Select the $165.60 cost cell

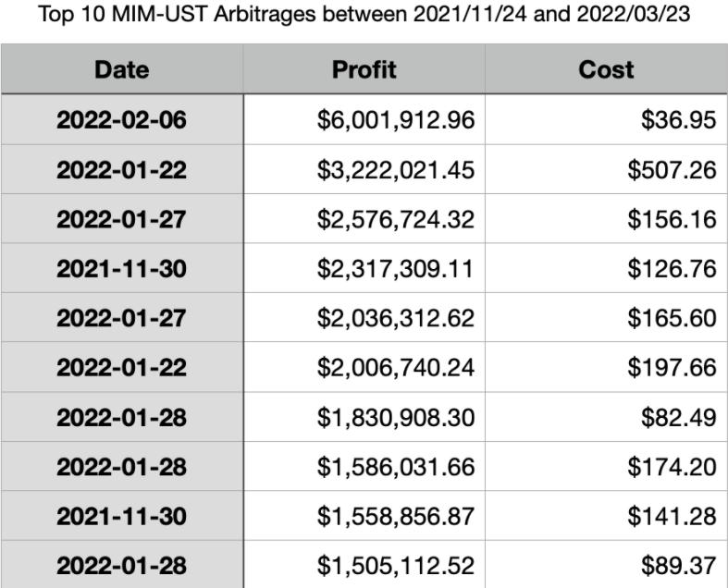[x=672, y=318]
